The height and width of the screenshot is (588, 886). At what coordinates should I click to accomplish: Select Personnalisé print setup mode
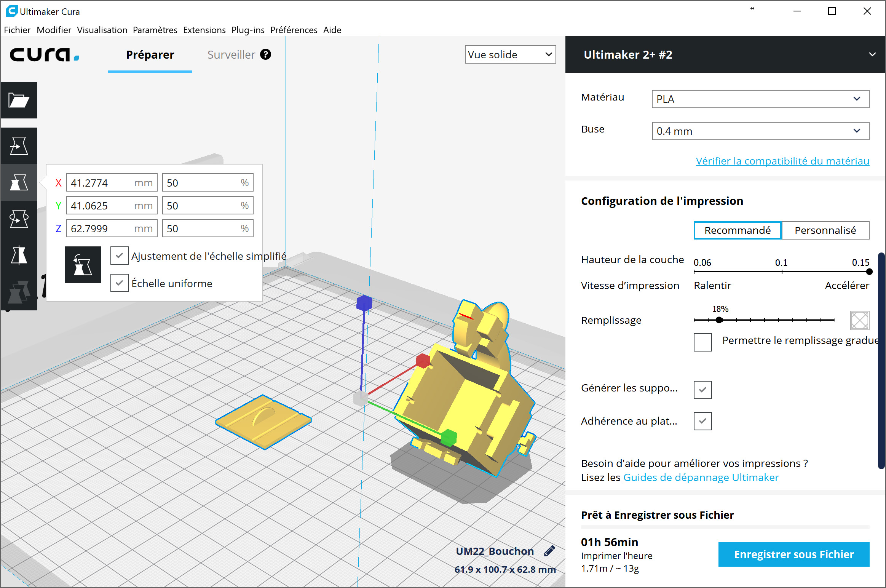825,230
